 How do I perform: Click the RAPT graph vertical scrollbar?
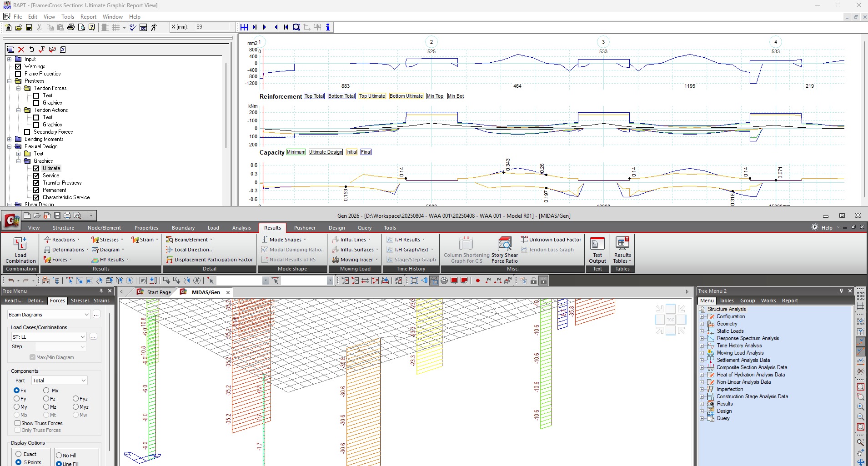864,120
